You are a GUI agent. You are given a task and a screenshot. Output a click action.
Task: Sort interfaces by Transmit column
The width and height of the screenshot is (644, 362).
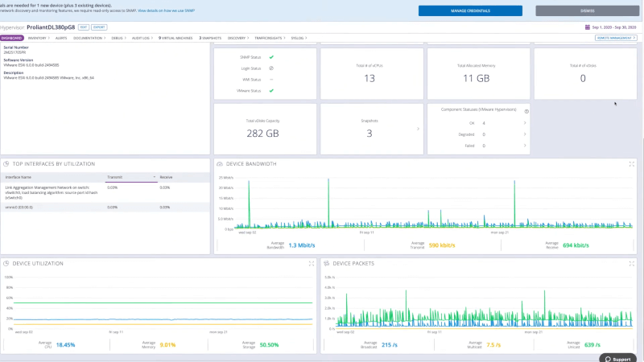[x=131, y=177]
